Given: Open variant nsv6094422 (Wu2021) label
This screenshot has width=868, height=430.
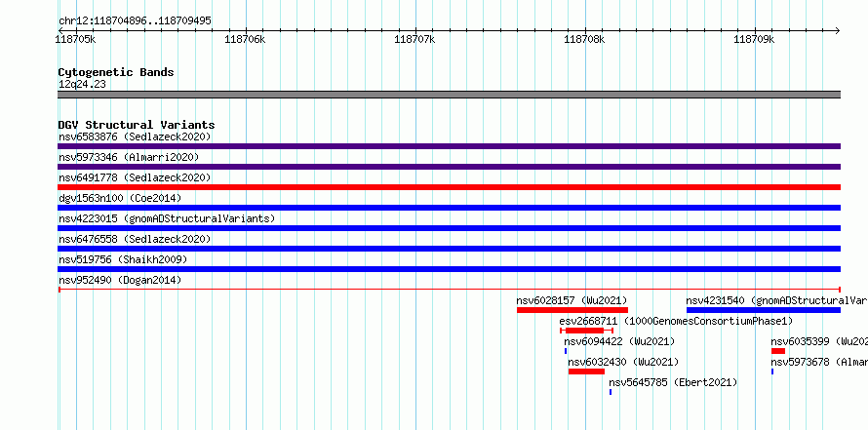Looking at the screenshot, I should [x=619, y=341].
